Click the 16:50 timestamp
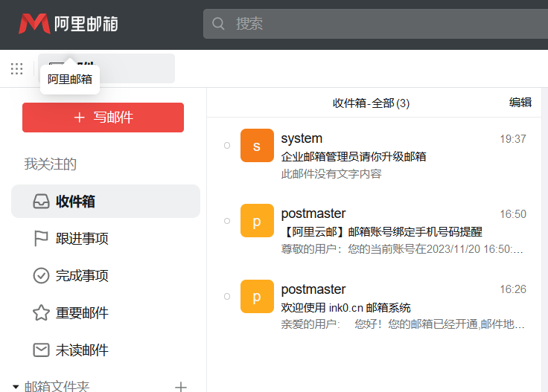The height and width of the screenshot is (392, 548). point(513,214)
